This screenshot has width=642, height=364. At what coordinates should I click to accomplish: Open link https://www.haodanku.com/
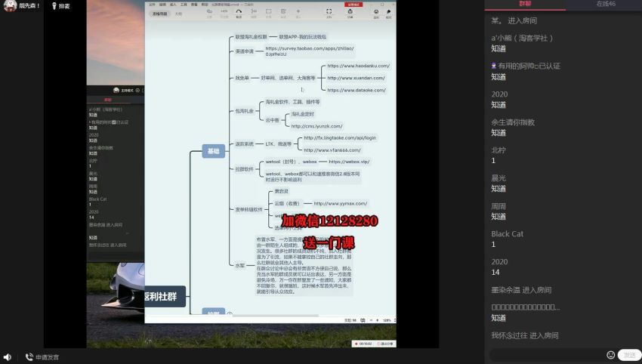(x=358, y=66)
